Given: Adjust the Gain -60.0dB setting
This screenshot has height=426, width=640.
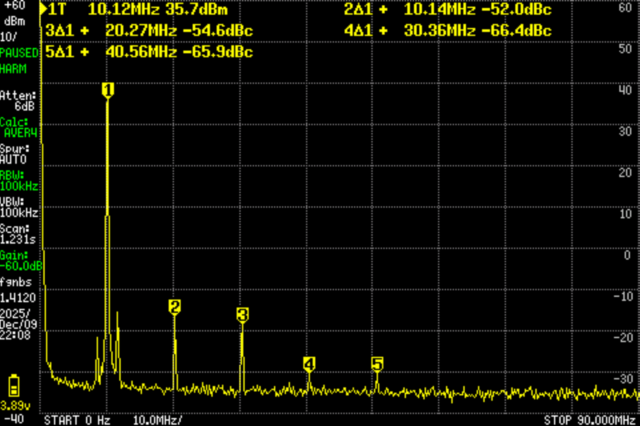Looking at the screenshot, I should [20, 262].
